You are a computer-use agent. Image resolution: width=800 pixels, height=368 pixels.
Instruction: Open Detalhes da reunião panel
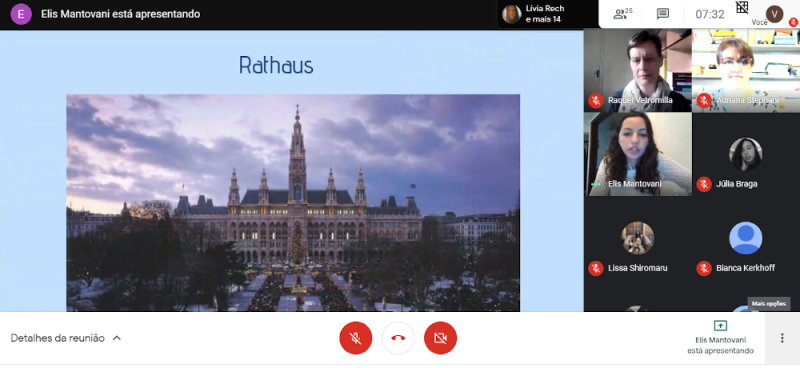(x=58, y=338)
